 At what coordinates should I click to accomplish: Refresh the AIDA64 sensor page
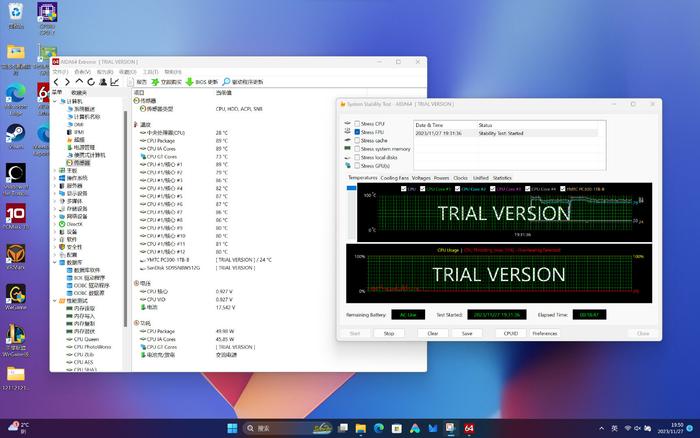point(91,82)
